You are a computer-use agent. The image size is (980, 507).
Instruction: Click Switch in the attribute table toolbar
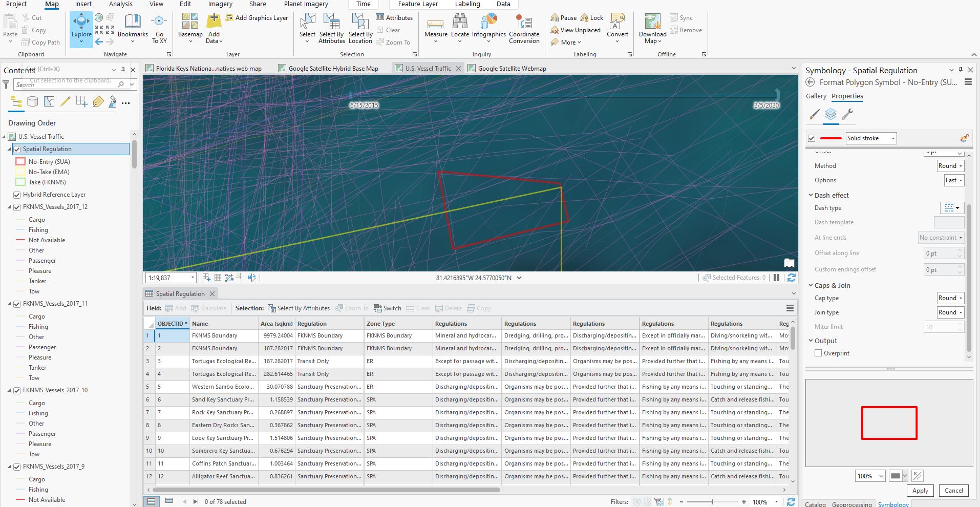388,308
